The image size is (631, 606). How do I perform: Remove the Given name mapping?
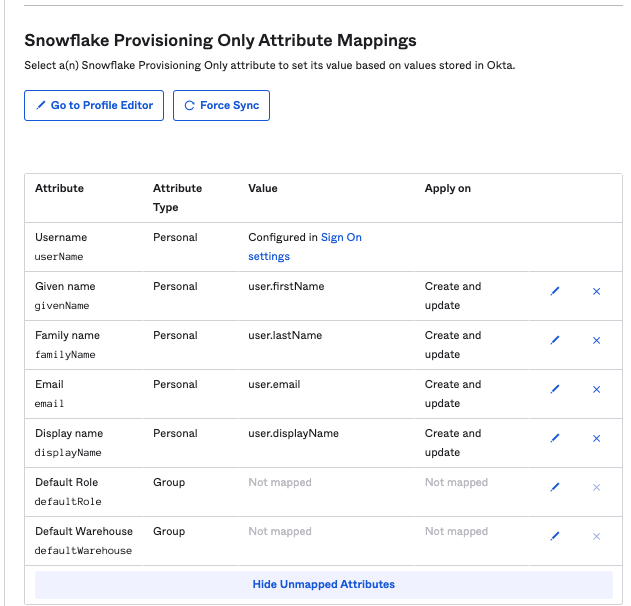click(597, 291)
